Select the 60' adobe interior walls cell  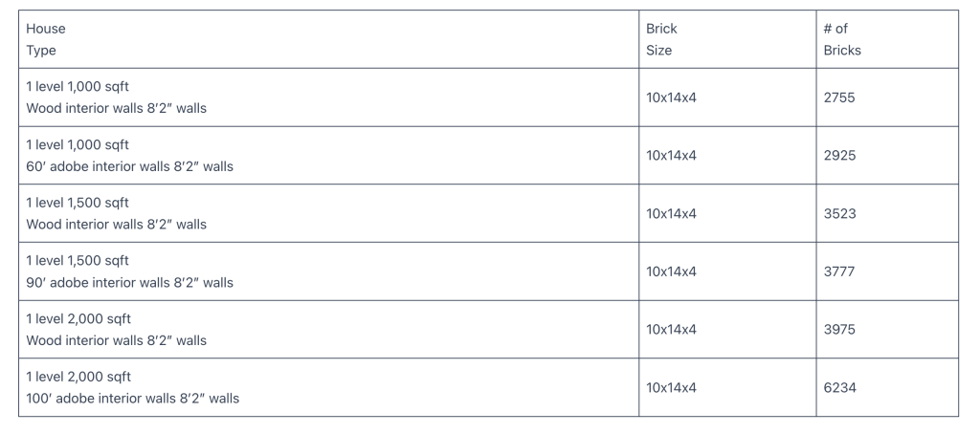129,156
